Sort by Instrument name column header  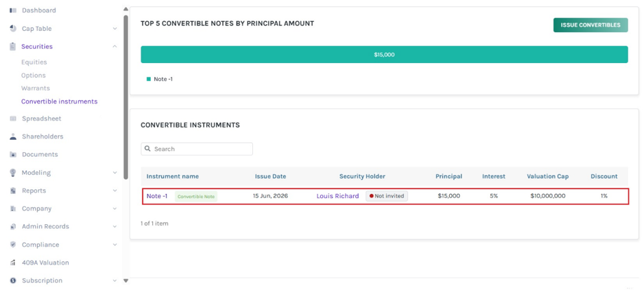(x=173, y=176)
